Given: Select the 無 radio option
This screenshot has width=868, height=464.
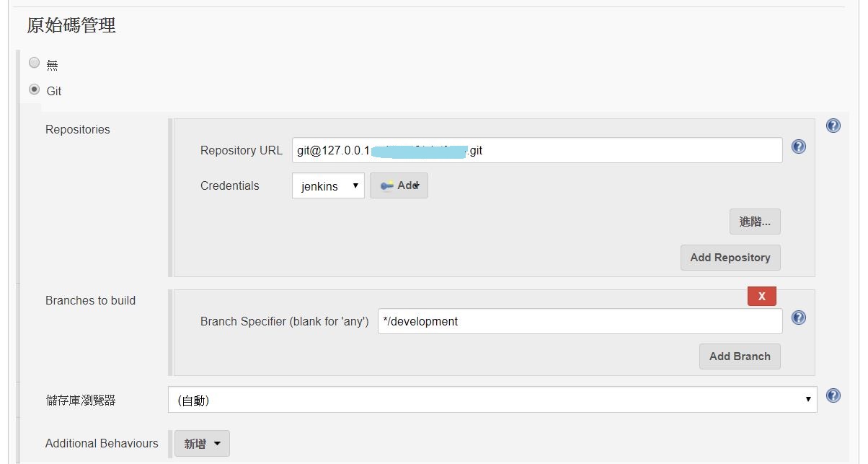Looking at the screenshot, I should (x=34, y=63).
